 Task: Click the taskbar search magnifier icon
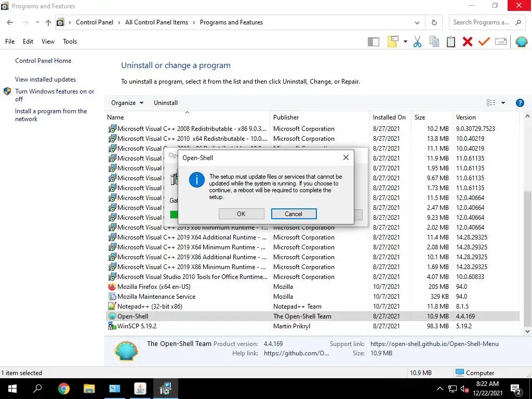(x=37, y=389)
